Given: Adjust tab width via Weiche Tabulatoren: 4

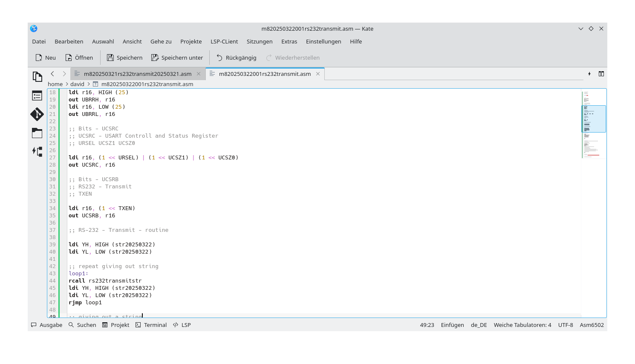Looking at the screenshot, I should click(522, 325).
